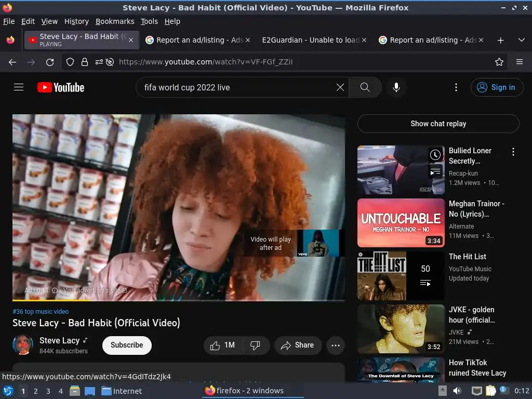Viewport: 532px width, 399px height.
Task: Open the Internet folder in taskbar
Action: click(122, 391)
